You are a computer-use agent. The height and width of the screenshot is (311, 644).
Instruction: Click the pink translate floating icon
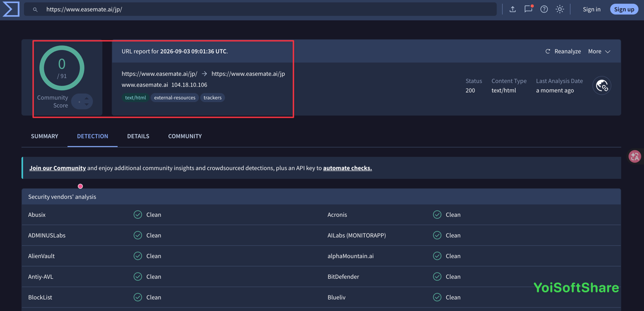tap(635, 157)
